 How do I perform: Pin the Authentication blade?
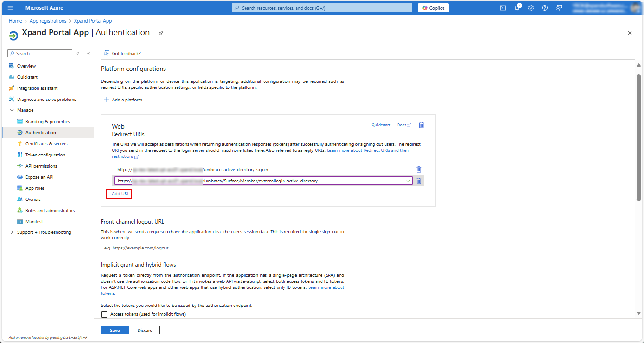(161, 33)
